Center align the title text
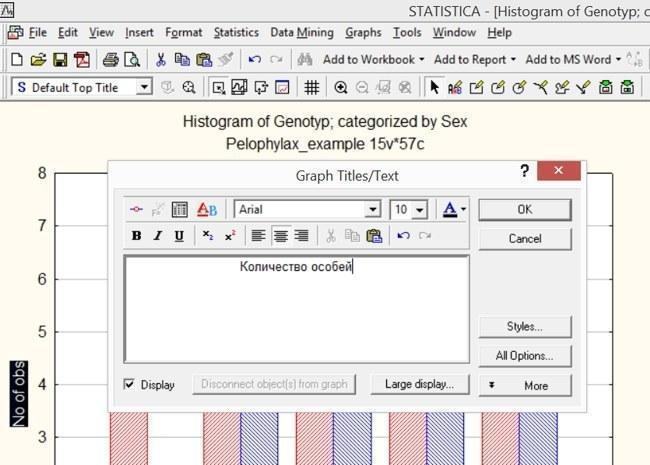The image size is (650, 465). [281, 236]
